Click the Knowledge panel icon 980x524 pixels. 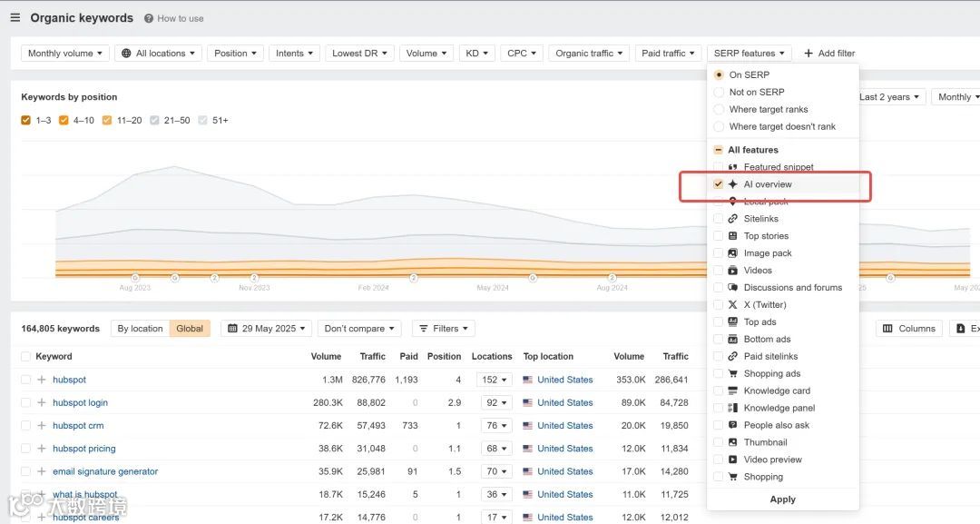(x=732, y=408)
